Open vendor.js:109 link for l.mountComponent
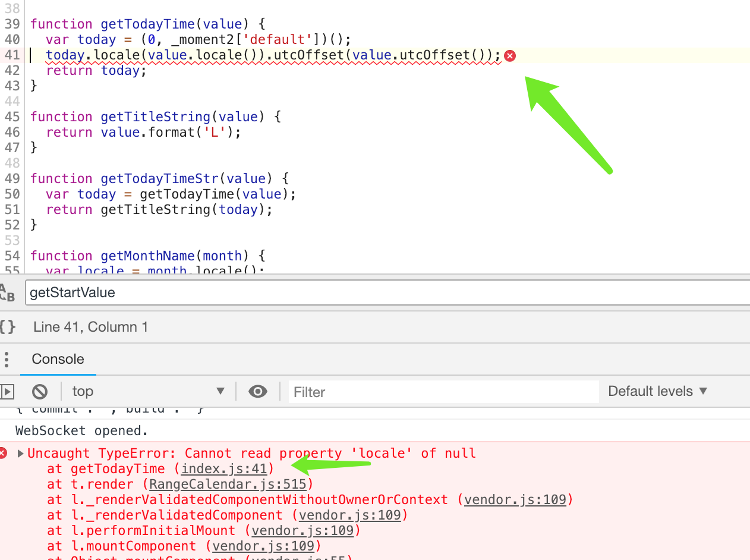 tap(264, 546)
